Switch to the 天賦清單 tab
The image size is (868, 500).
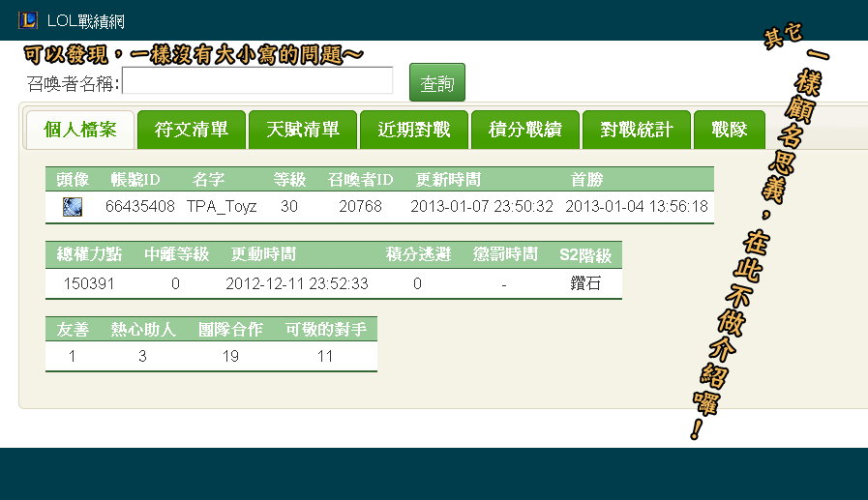point(303,130)
